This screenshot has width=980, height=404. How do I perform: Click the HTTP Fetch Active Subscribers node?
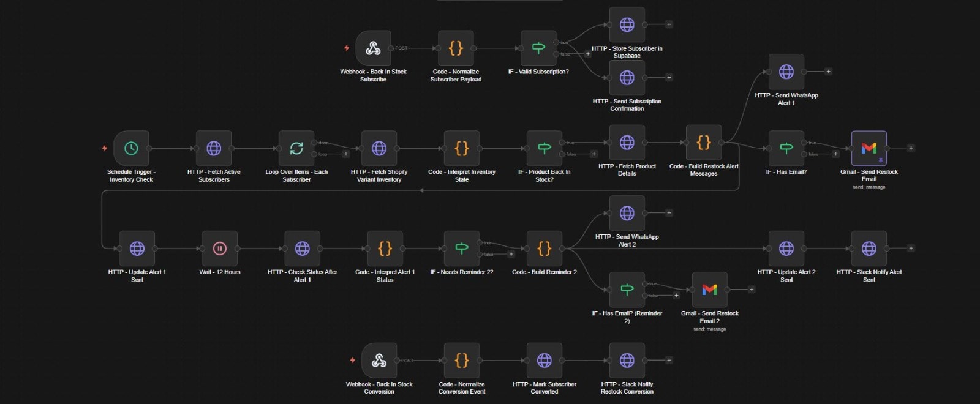pos(214,148)
